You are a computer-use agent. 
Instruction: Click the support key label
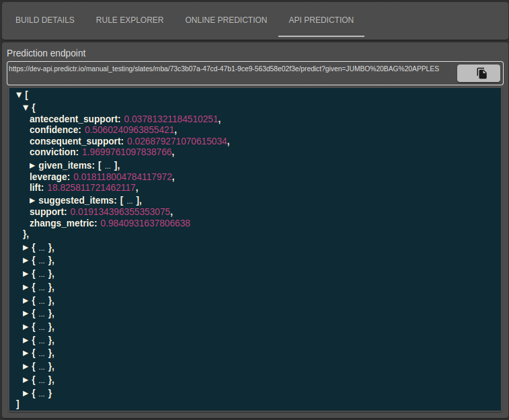(x=48, y=212)
